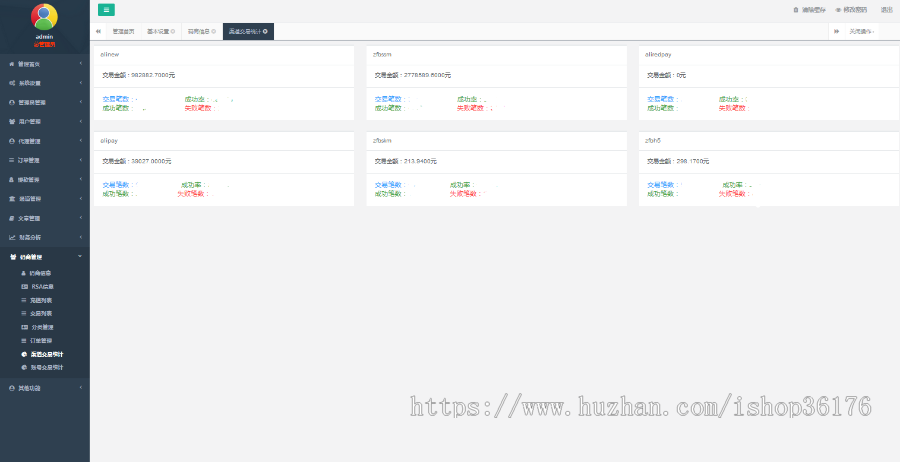The height and width of the screenshot is (462, 900).
Task: Click the list icon of top-level 订单管理
Action: point(11,160)
